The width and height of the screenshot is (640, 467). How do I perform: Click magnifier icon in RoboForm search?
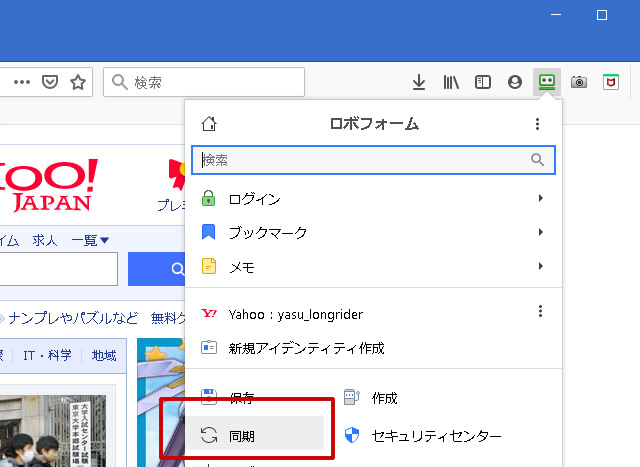[537, 160]
